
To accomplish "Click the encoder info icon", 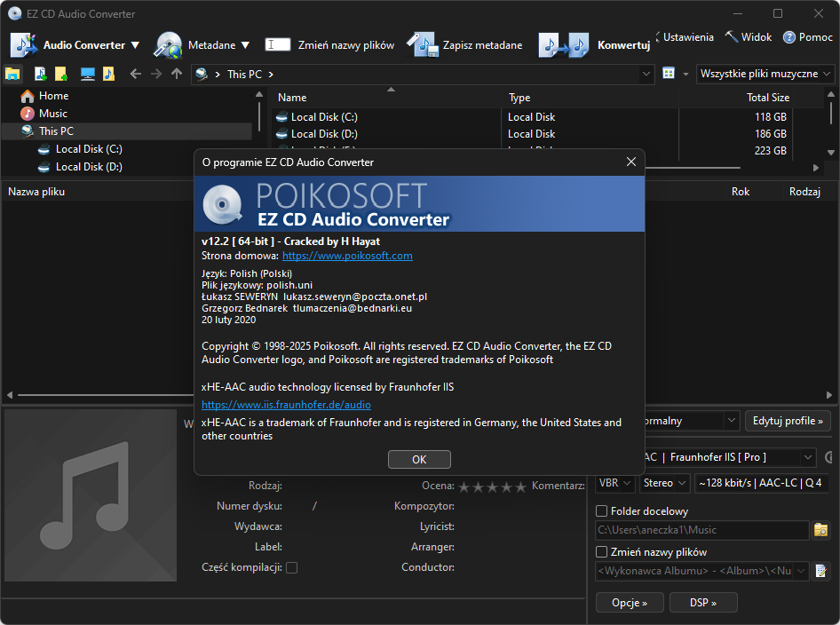I will [x=830, y=457].
